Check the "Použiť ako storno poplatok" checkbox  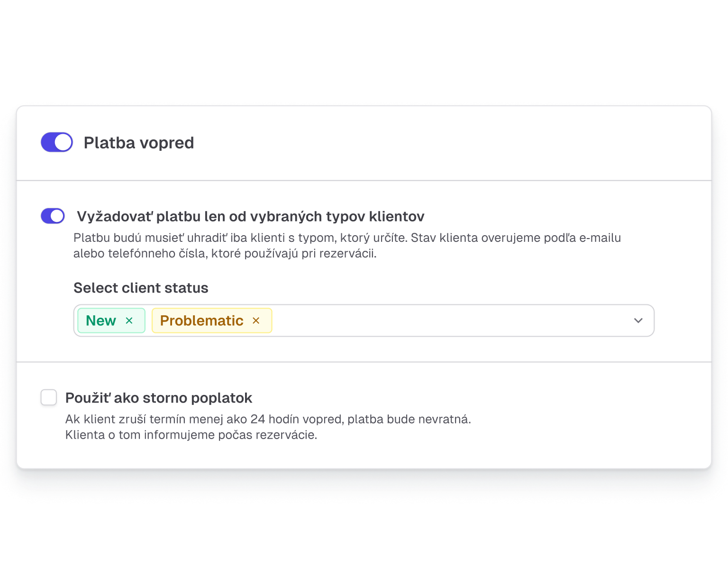coord(49,397)
